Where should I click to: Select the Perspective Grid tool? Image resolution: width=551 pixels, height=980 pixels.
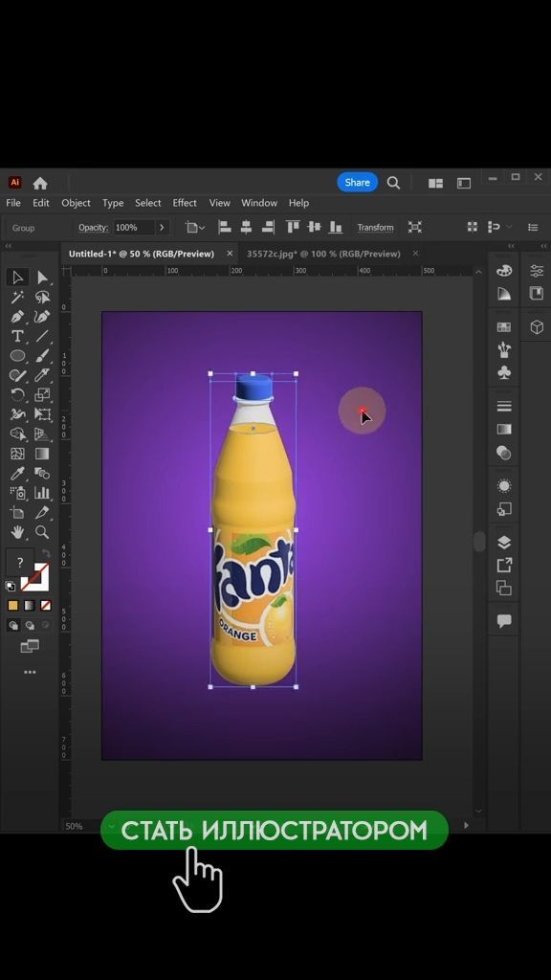click(42, 434)
